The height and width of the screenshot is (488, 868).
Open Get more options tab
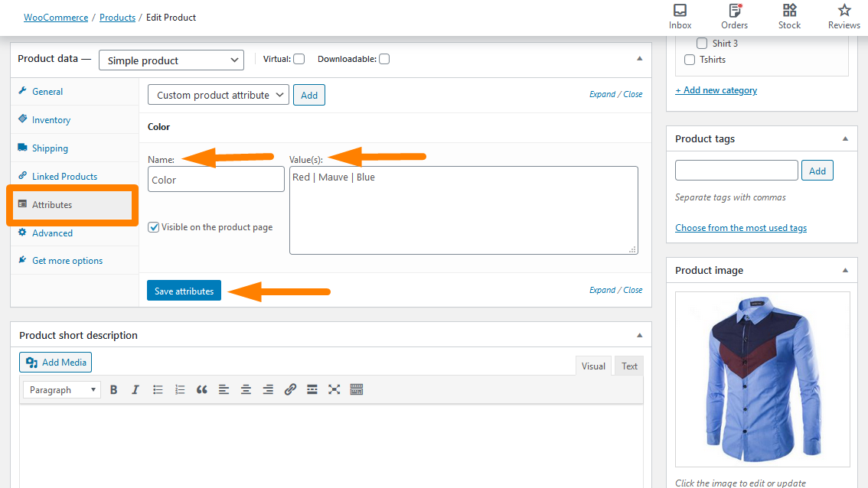coord(75,261)
